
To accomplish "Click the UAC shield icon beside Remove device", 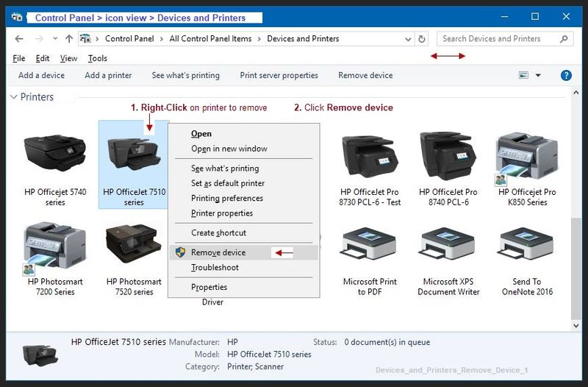I will [180, 252].
